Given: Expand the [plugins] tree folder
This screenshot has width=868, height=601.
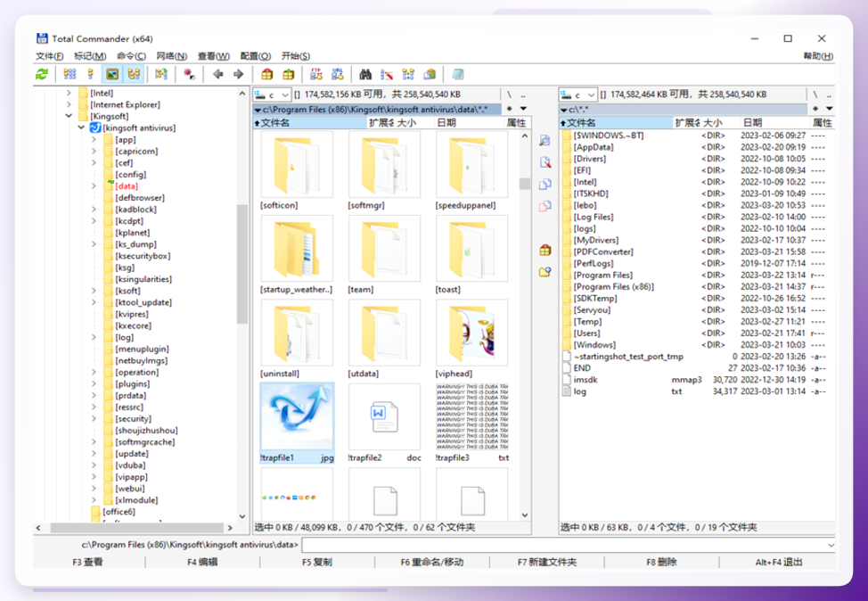Looking at the screenshot, I should (94, 383).
